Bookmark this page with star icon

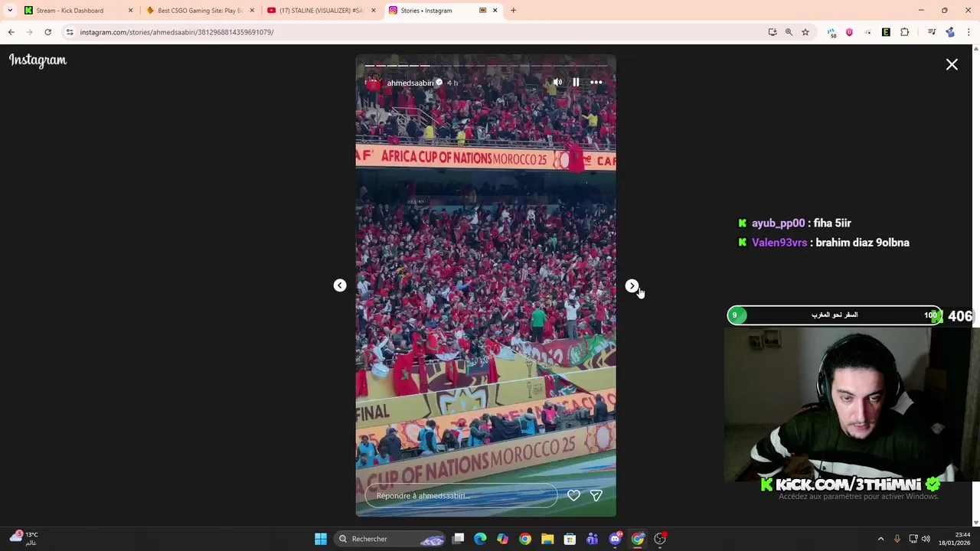[x=805, y=32]
